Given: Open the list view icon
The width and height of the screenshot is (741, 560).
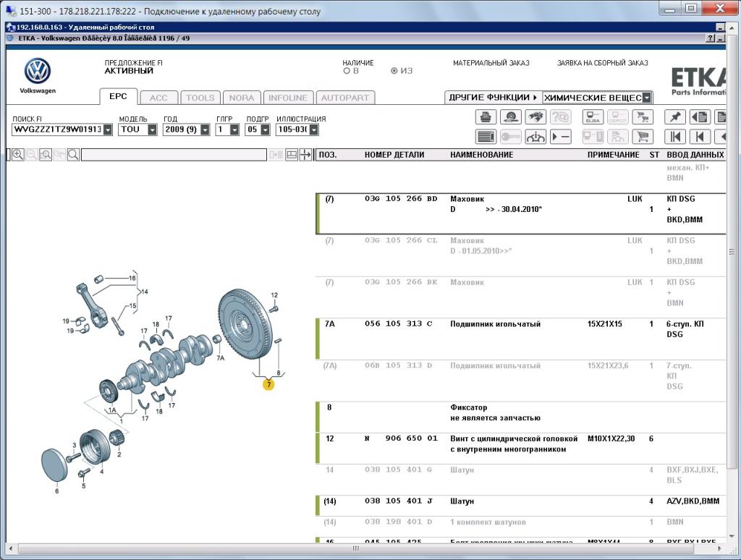Looking at the screenshot, I should 486,137.
